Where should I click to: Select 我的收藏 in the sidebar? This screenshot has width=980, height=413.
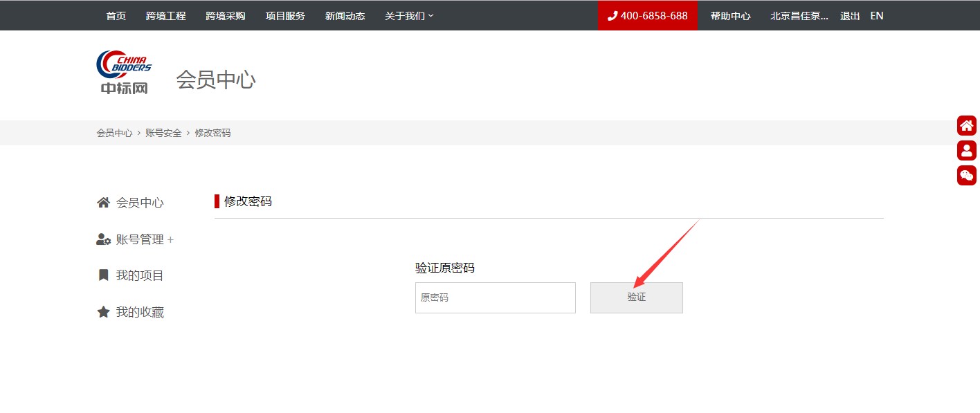pyautogui.click(x=140, y=312)
